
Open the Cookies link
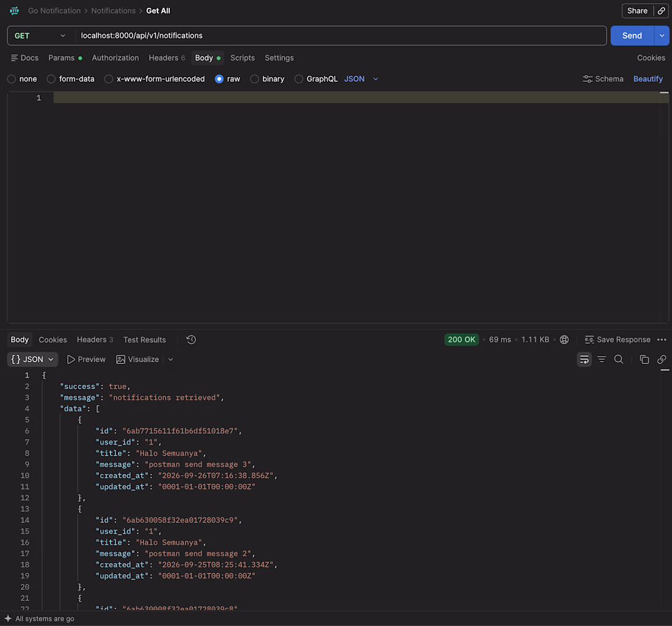click(x=651, y=58)
